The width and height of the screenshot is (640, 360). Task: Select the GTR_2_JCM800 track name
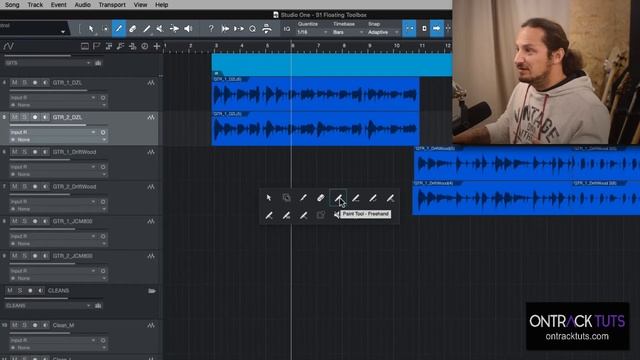(73, 256)
